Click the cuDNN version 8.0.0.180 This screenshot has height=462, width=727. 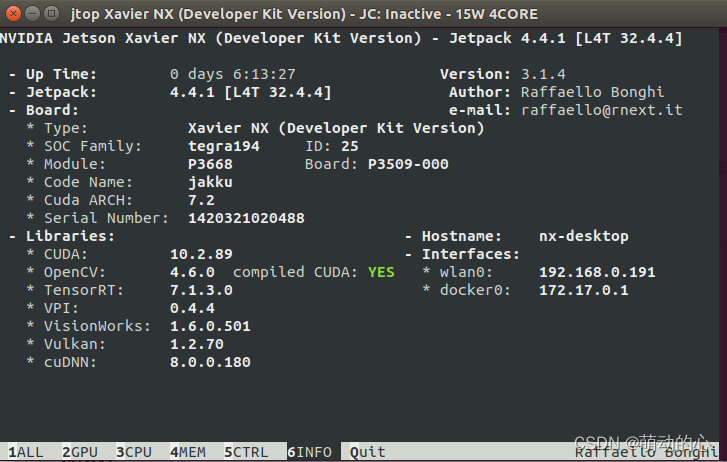210,362
